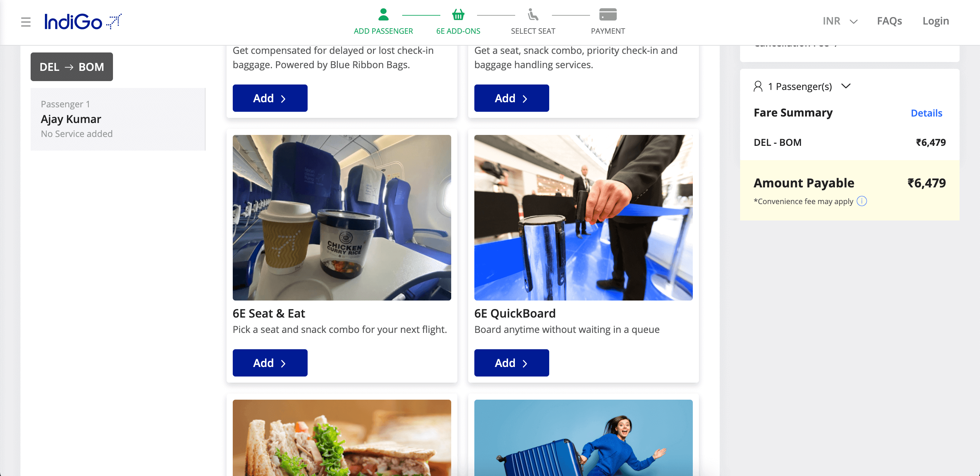Click the 6E Add-ons basket icon
Screen dimensions: 980x476
pyautogui.click(x=458, y=14)
